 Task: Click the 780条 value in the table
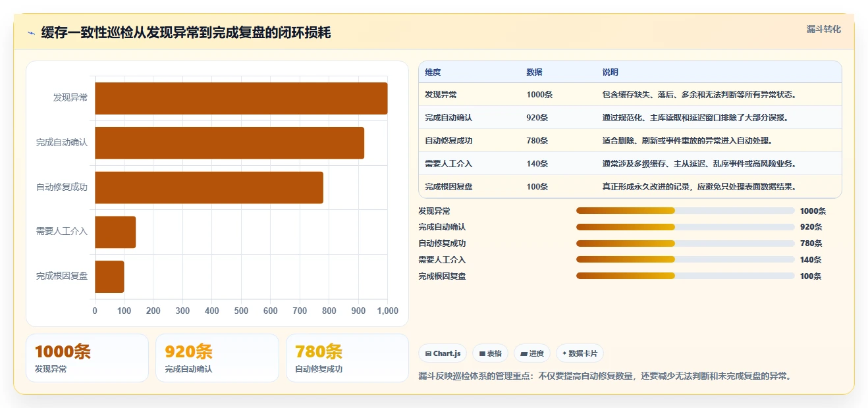pyautogui.click(x=537, y=141)
